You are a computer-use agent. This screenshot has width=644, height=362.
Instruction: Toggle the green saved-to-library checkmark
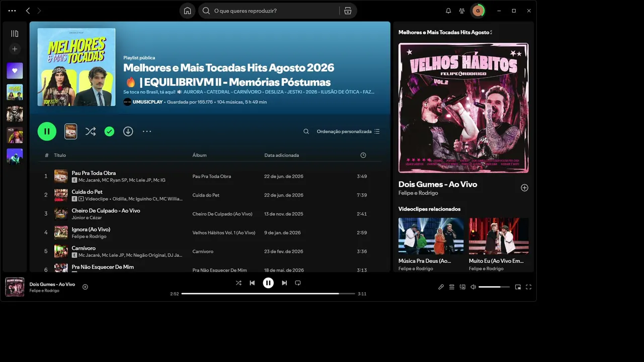click(109, 131)
